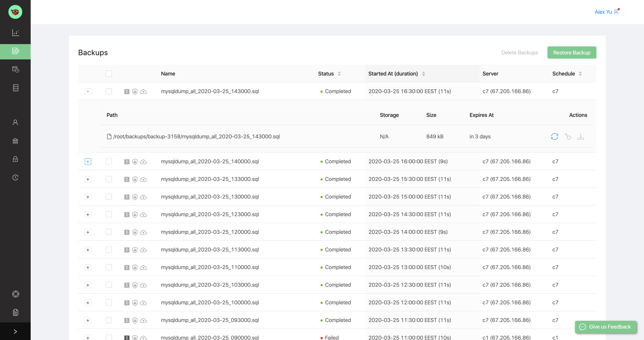The image size is (644, 340).
Task: Click the Restore Backup button
Action: click(x=572, y=53)
